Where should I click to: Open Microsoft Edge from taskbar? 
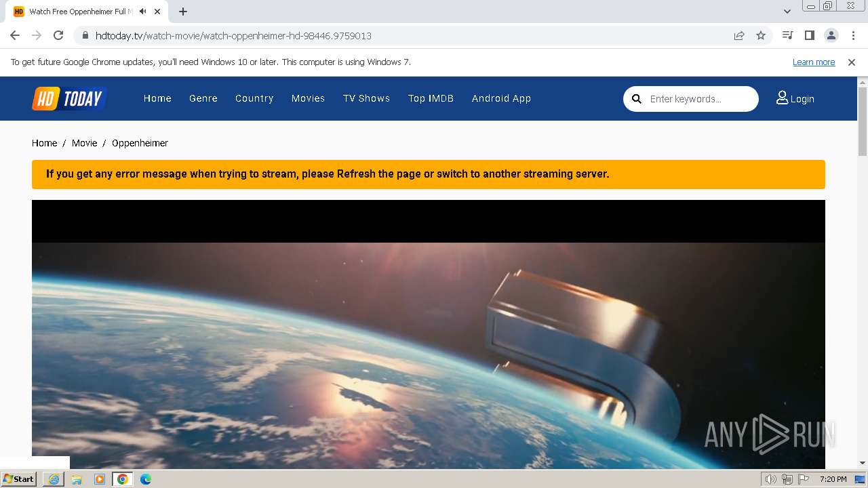click(x=146, y=479)
